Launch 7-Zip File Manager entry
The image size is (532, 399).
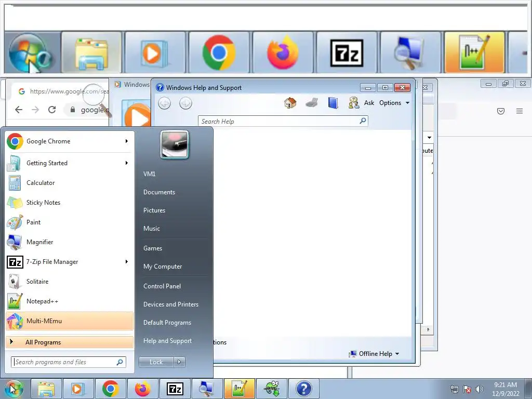(70, 262)
